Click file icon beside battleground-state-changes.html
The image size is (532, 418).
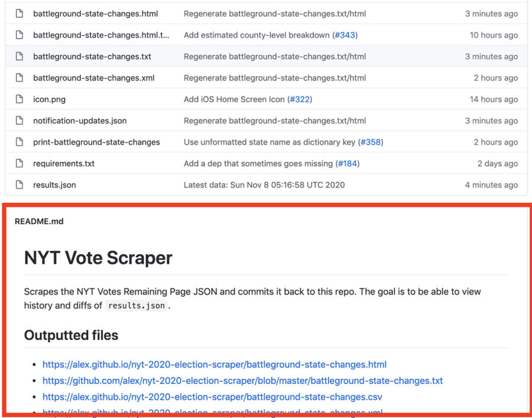[20, 14]
